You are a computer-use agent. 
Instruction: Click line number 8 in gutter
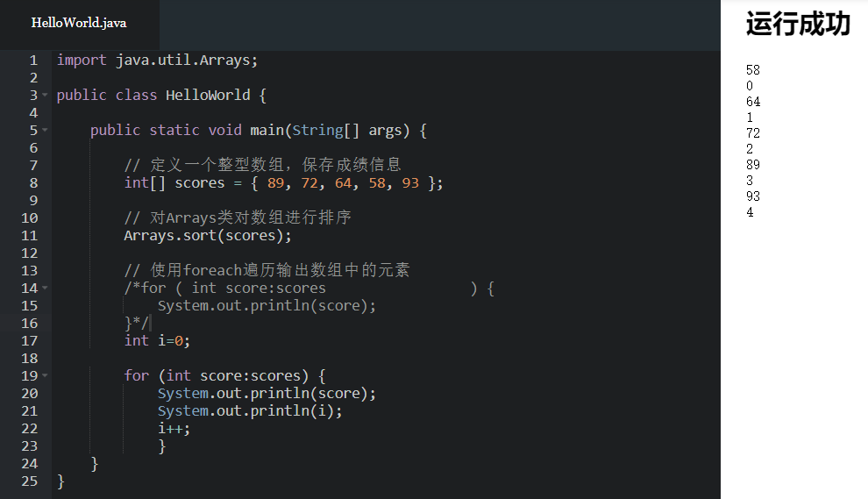coord(34,182)
